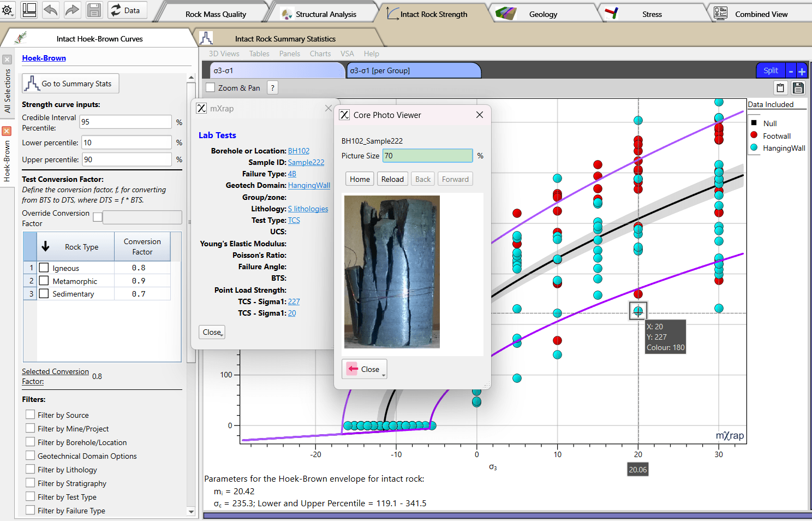Click the Undo arrow icon
The width and height of the screenshot is (812, 521).
[50, 10]
